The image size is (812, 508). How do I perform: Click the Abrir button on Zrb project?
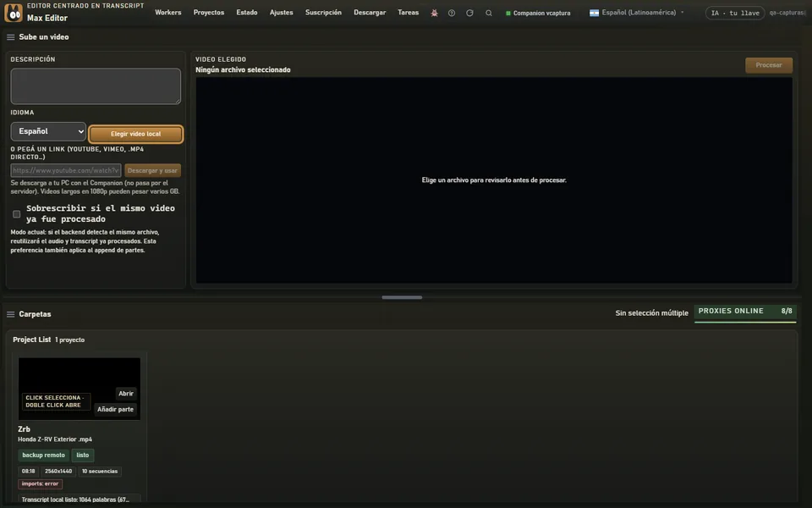[x=126, y=394]
